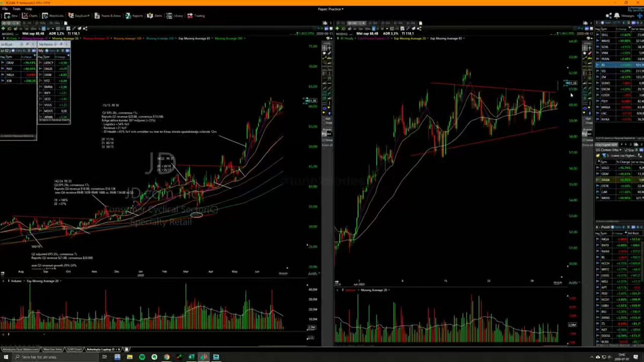Open Reports from the toolbar
644x362 pixels.
pos(134,16)
